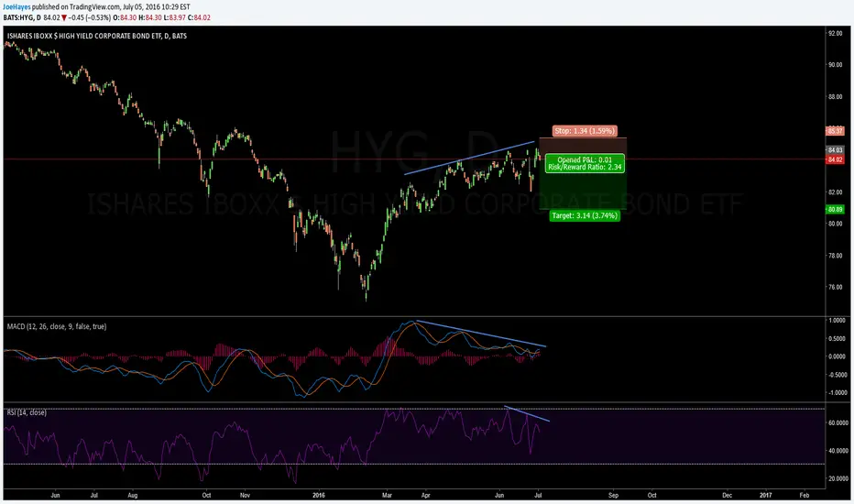854x504 pixels.
Task: Click the change value '-0.45 (-0.53%)'
Action: tap(89, 17)
